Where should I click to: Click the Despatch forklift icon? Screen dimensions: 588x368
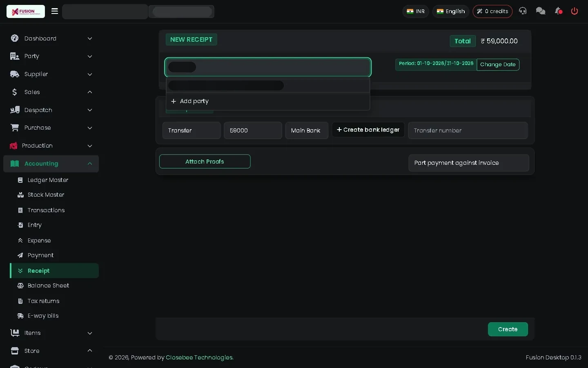coord(15,110)
